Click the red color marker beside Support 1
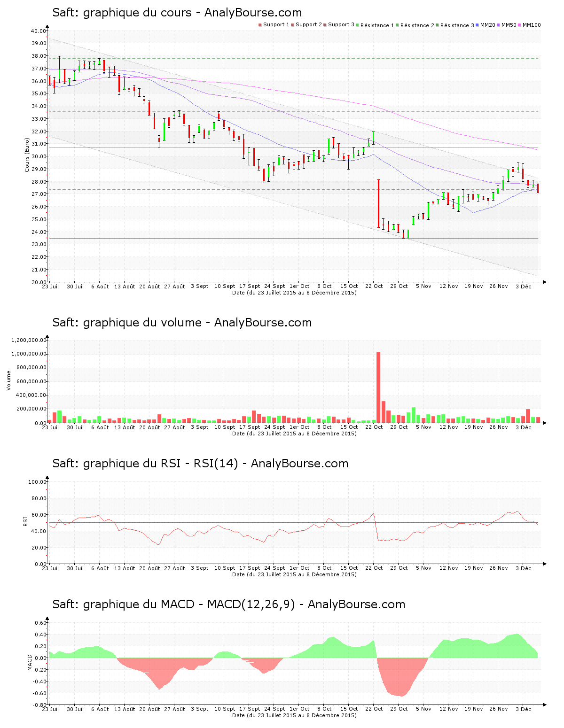Viewport: 564px width, 728px height. coord(260,25)
